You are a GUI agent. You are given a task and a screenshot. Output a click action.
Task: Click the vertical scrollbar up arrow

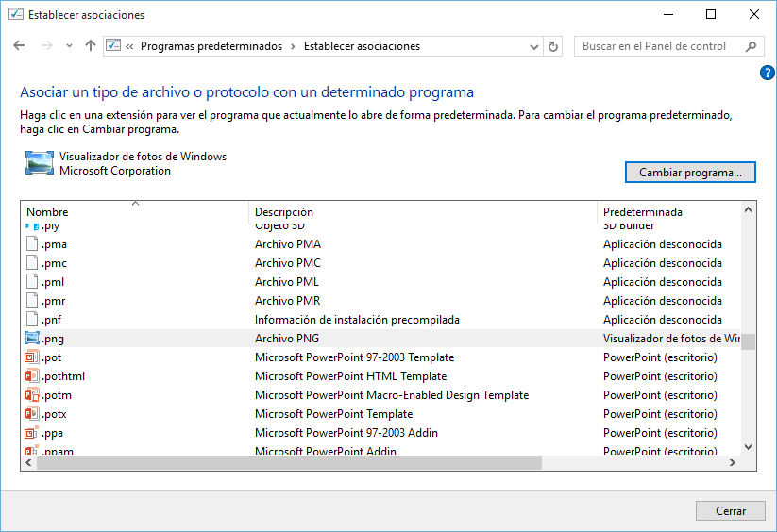point(749,209)
